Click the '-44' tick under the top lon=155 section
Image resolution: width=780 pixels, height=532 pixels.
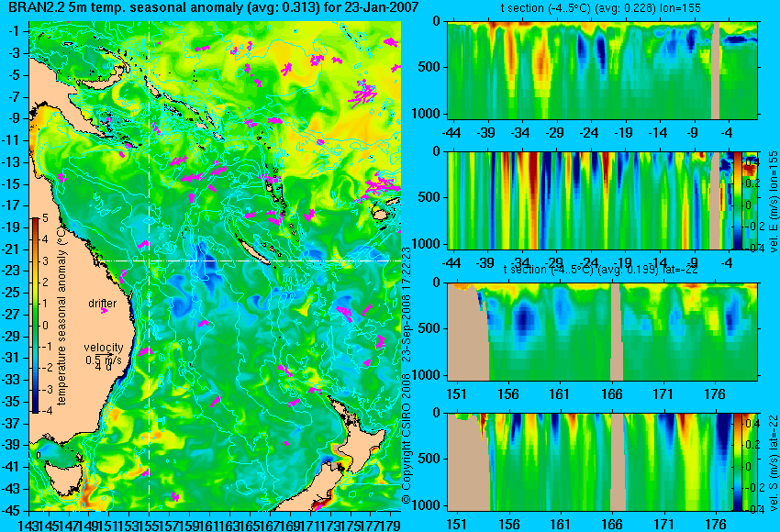click(x=451, y=133)
